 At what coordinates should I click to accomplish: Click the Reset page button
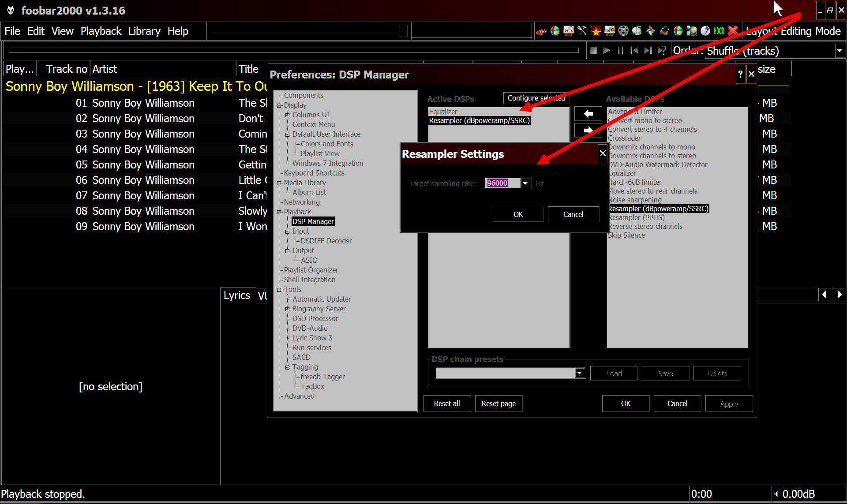pyautogui.click(x=498, y=403)
